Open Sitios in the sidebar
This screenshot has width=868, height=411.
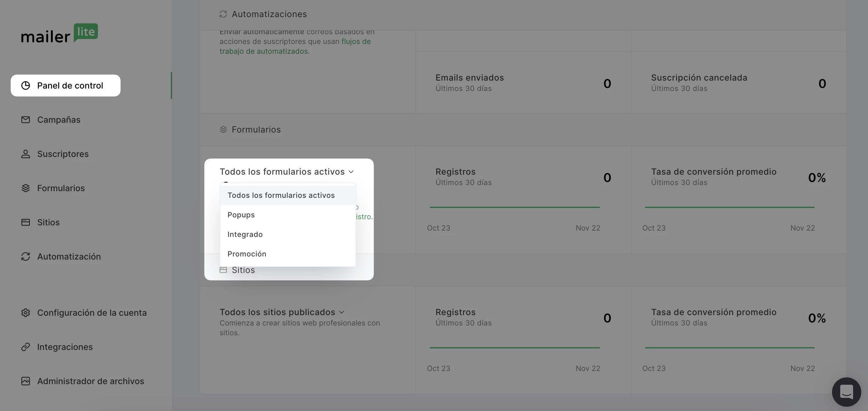(48, 222)
